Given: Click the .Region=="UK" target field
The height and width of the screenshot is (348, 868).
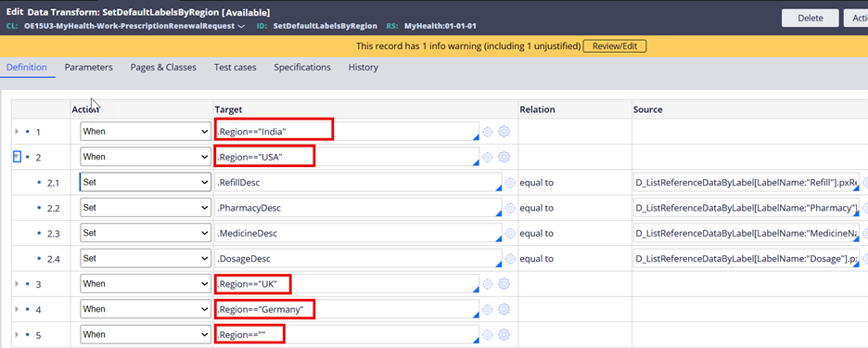Looking at the screenshot, I should click(347, 284).
